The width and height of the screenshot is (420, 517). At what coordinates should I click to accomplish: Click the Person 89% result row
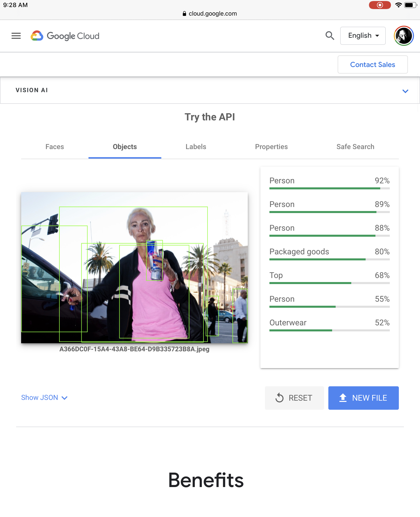click(x=329, y=207)
